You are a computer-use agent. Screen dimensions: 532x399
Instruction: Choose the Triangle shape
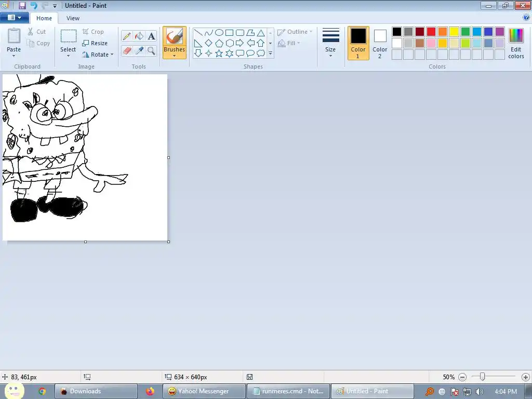pyautogui.click(x=261, y=33)
